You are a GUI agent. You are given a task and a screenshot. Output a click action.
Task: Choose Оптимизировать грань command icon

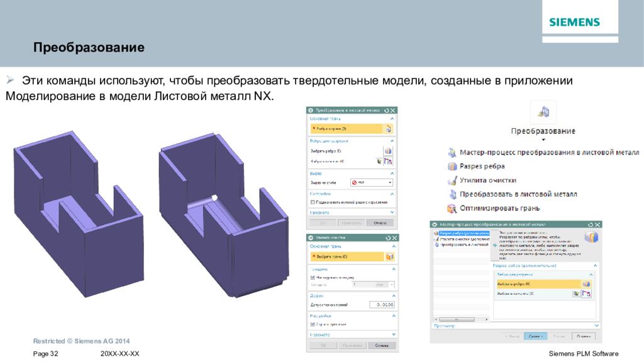pyautogui.click(x=452, y=209)
